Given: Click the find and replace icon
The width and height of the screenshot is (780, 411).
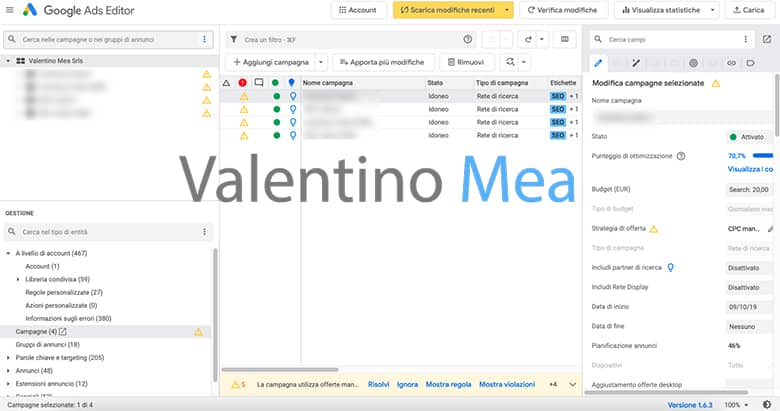Looking at the screenshot, I should pyautogui.click(x=510, y=62).
